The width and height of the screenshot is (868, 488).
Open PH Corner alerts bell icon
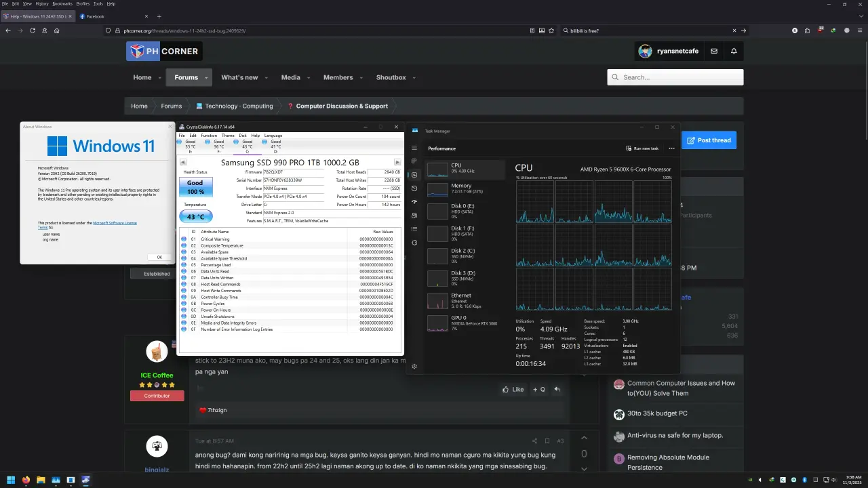pyautogui.click(x=734, y=51)
